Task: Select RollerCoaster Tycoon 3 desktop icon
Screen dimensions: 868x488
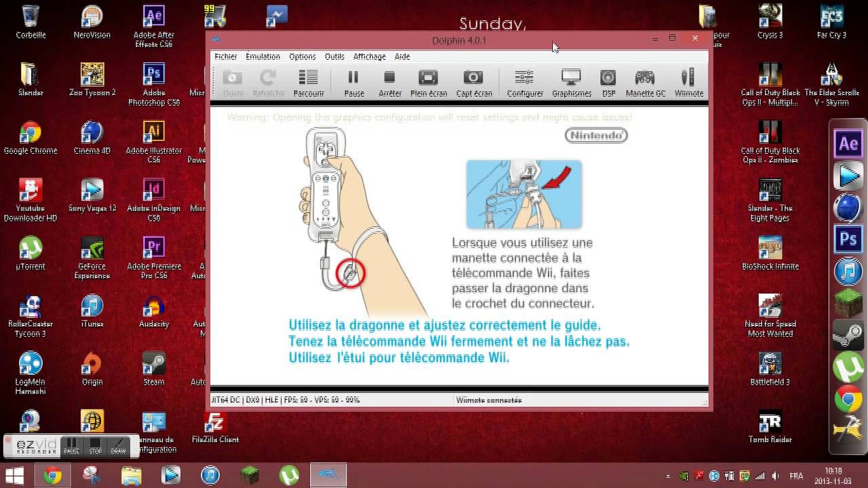Action: (31, 316)
